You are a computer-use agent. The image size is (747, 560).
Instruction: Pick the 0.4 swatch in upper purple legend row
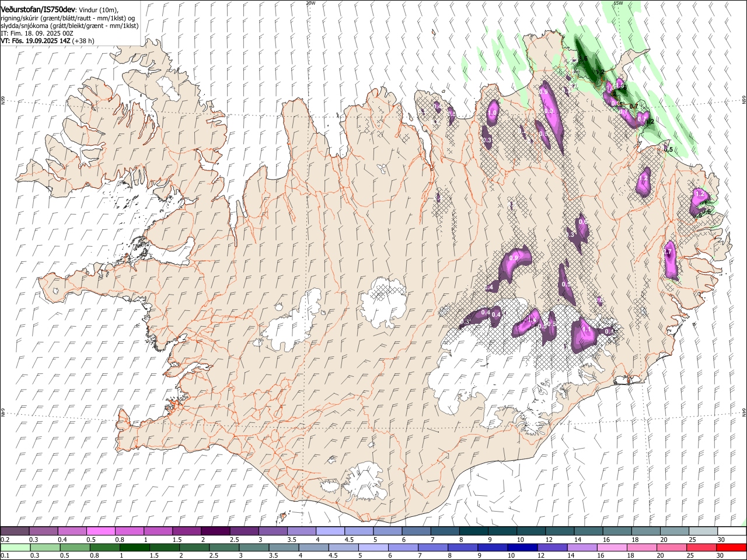click(x=72, y=531)
